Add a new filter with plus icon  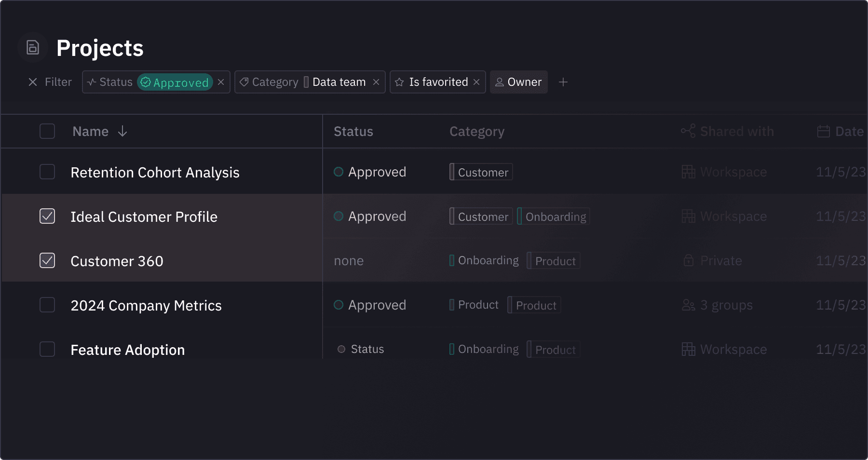563,82
